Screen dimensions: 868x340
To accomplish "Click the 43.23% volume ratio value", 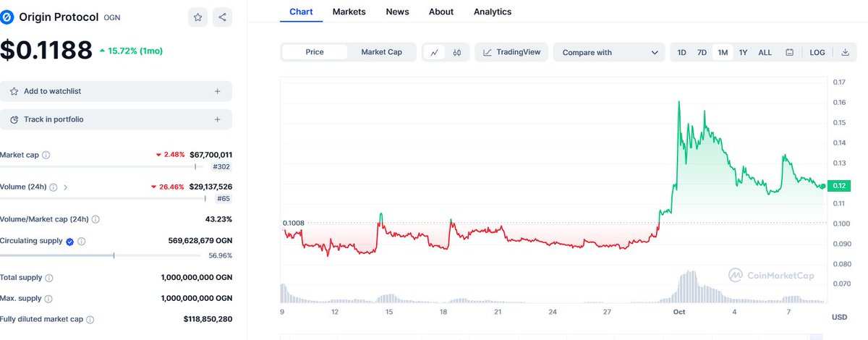I will point(219,218).
